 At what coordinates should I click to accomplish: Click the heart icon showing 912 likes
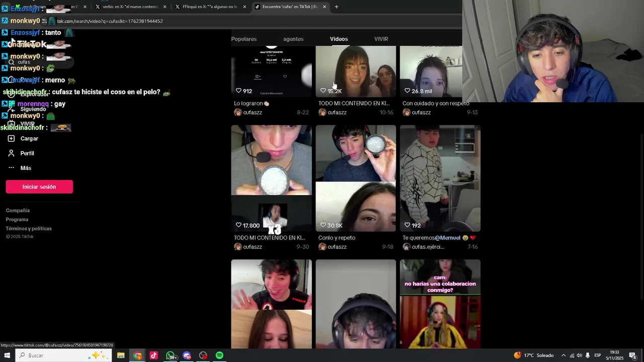238,91
